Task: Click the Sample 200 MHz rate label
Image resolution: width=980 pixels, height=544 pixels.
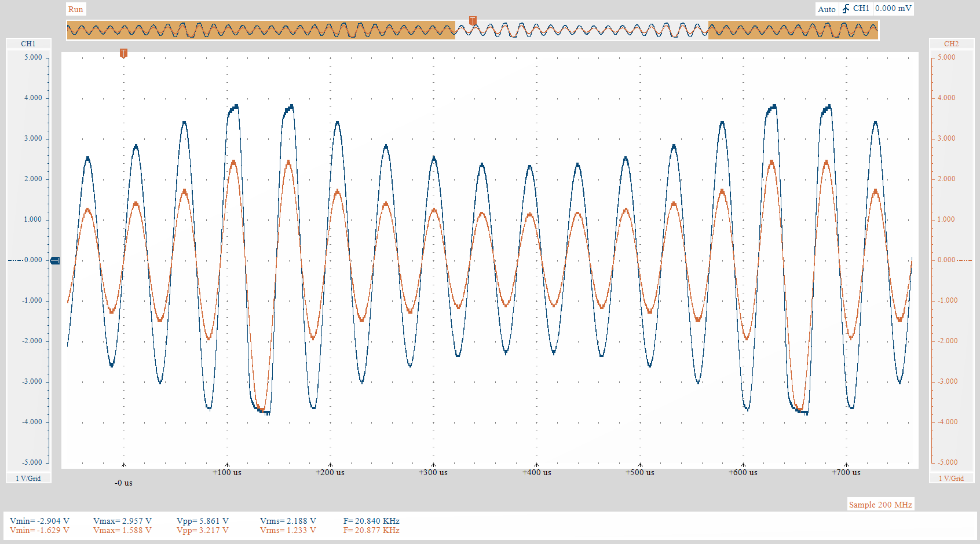Action: click(880, 505)
